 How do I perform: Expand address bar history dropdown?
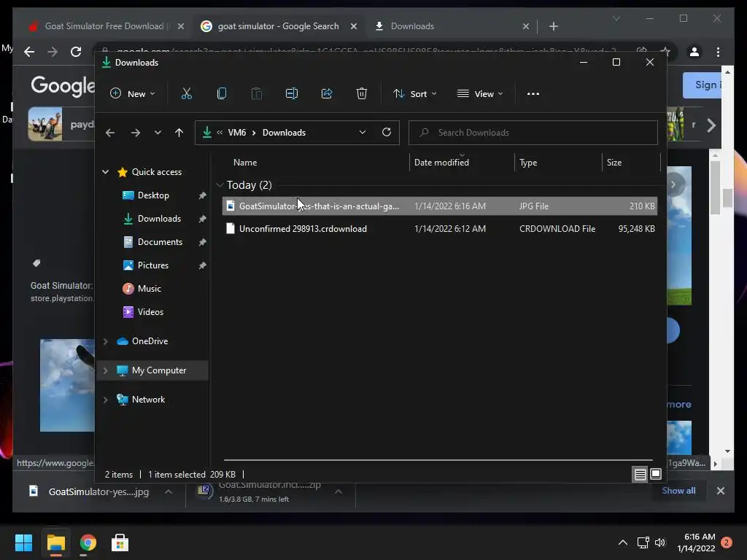coord(363,133)
